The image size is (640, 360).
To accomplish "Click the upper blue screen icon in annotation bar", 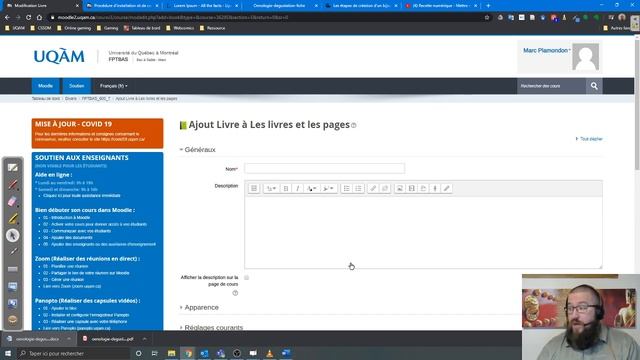I will (x=13, y=286).
